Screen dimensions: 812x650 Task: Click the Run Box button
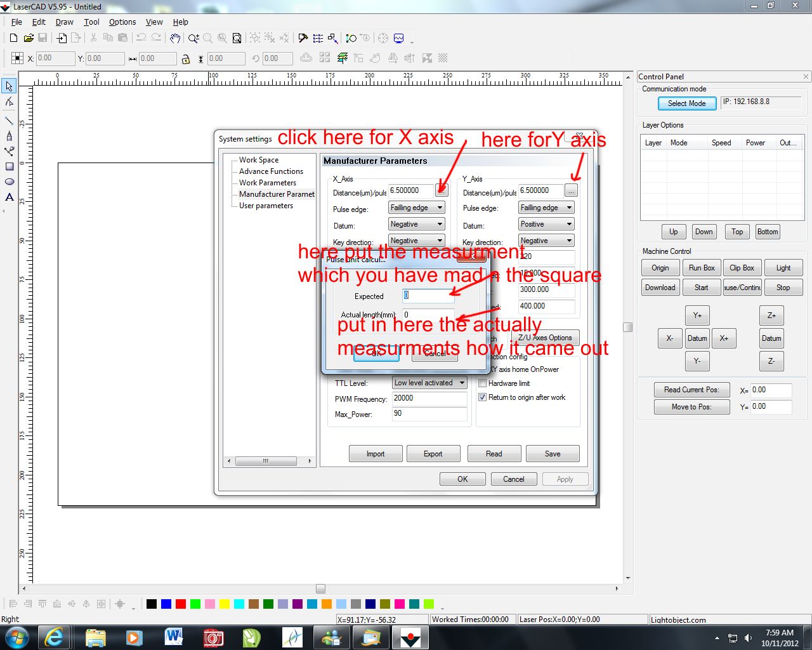tap(701, 268)
